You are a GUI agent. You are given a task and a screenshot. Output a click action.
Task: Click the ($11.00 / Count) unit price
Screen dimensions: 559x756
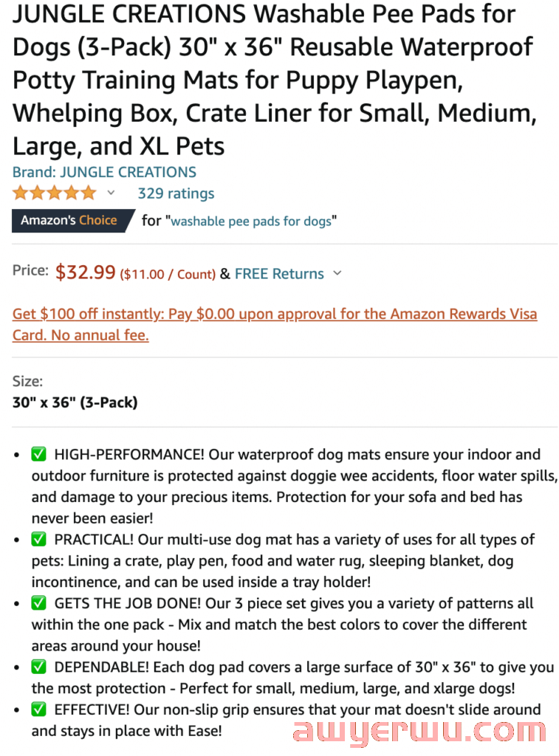[168, 275]
